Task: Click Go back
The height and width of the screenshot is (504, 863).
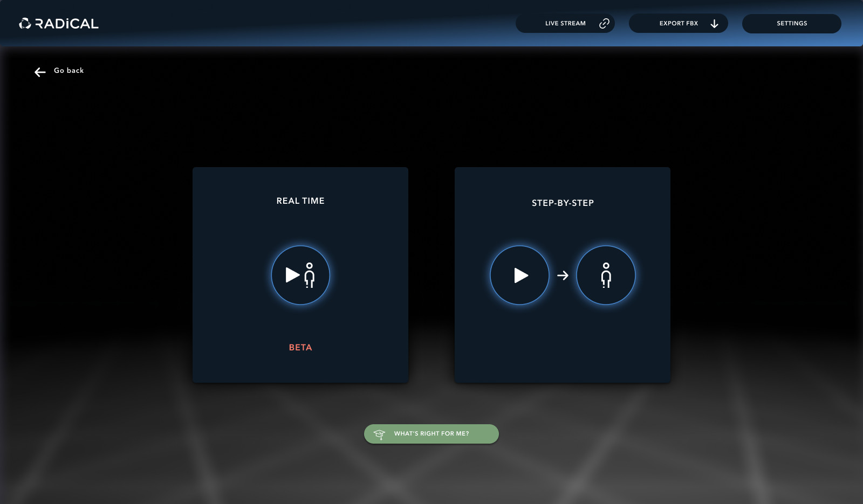Action: click(x=68, y=71)
